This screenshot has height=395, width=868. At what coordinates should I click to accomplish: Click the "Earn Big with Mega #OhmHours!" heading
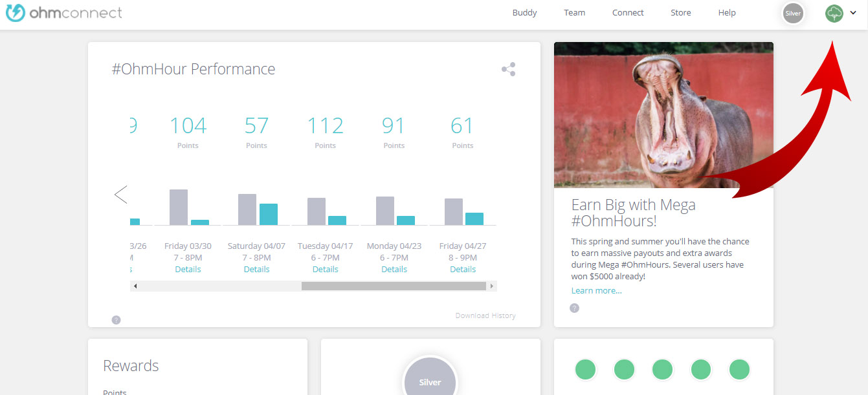coord(634,213)
